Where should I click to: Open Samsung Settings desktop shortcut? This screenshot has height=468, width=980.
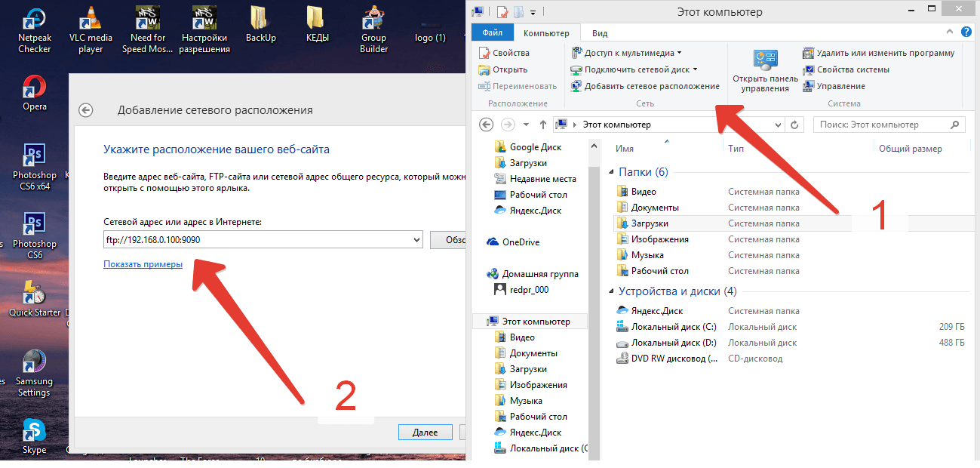pos(34,373)
